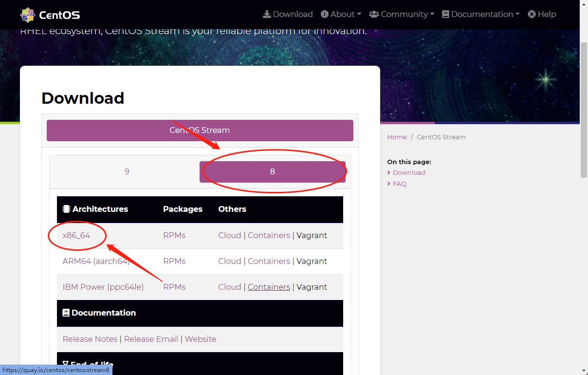Screen dimensions: 588x375
Task: Expand the About dropdown menu
Action: tap(341, 14)
